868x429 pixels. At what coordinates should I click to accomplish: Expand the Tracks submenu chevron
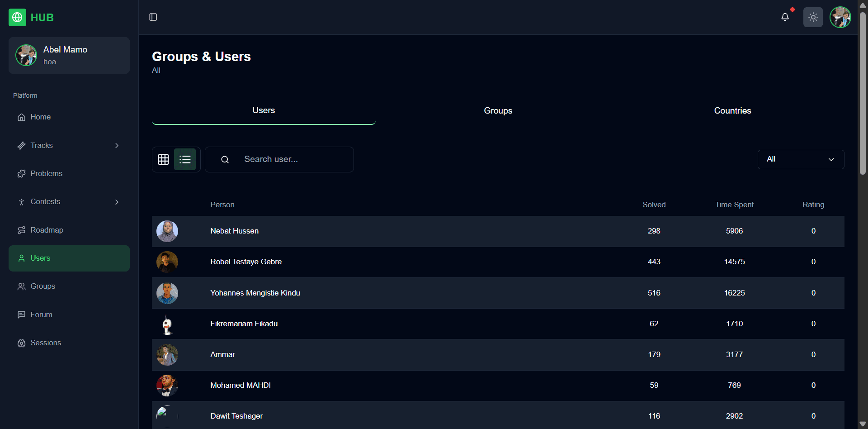tap(117, 146)
